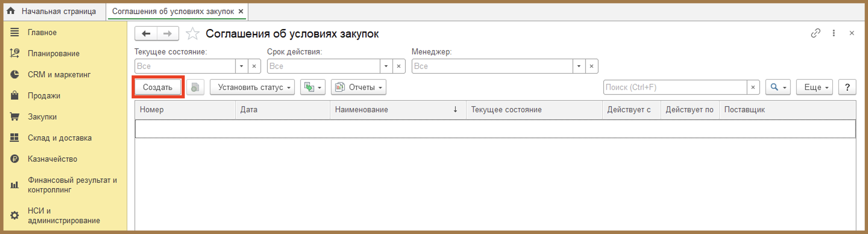
Task: Open Финансовый результат и контроллинг section
Action: [72, 185]
